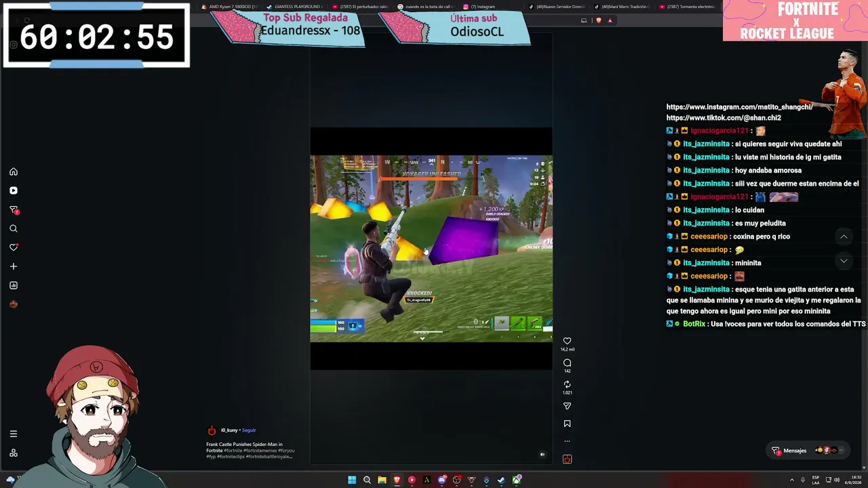Open the reel's three-dot options menu

point(567,441)
